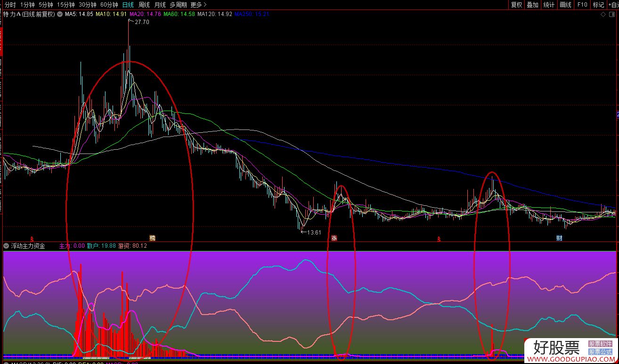Switch to the 分时 intraday view
The height and width of the screenshot is (364, 619).
click(10, 5)
